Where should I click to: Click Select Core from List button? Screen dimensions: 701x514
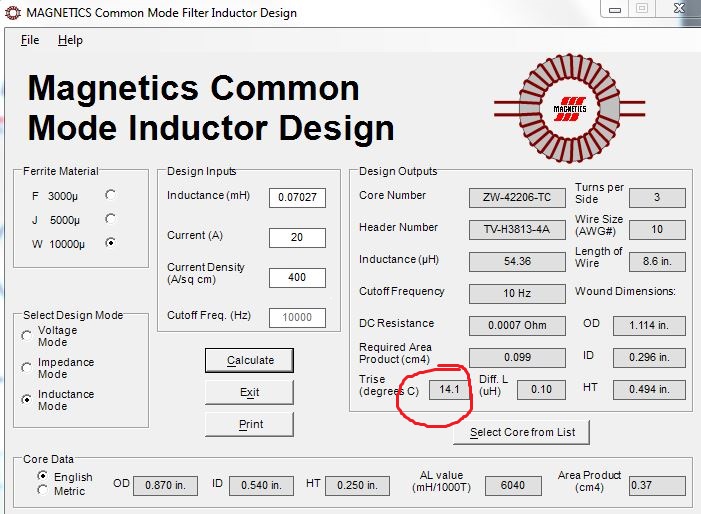[522, 432]
